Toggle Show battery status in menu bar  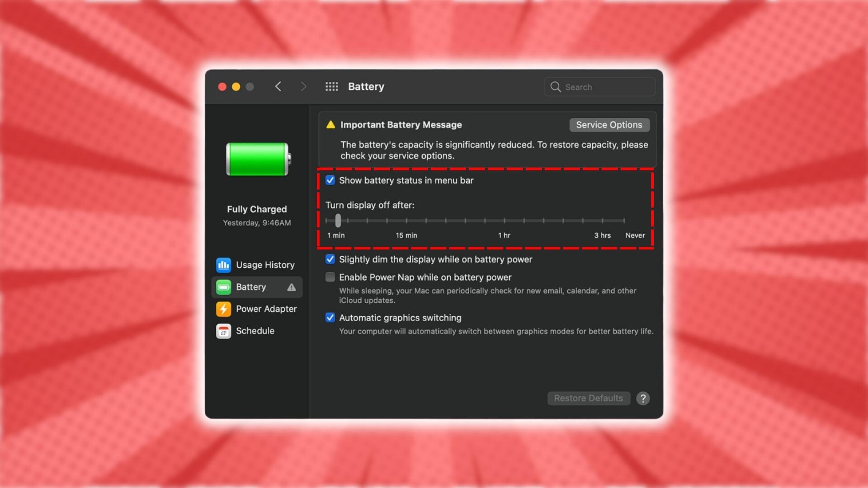[x=330, y=180]
